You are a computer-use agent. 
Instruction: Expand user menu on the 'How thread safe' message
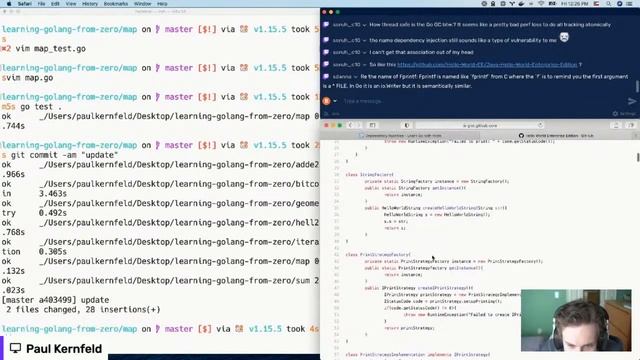point(364,25)
